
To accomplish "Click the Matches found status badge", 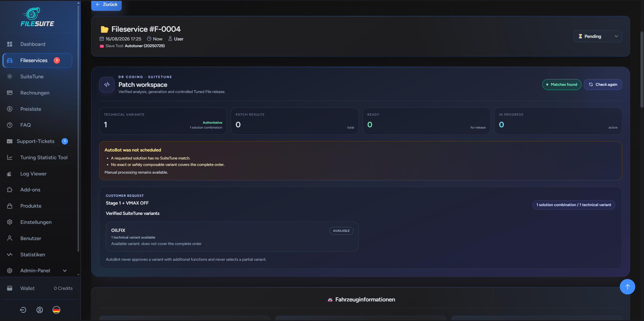I will (x=562, y=85).
